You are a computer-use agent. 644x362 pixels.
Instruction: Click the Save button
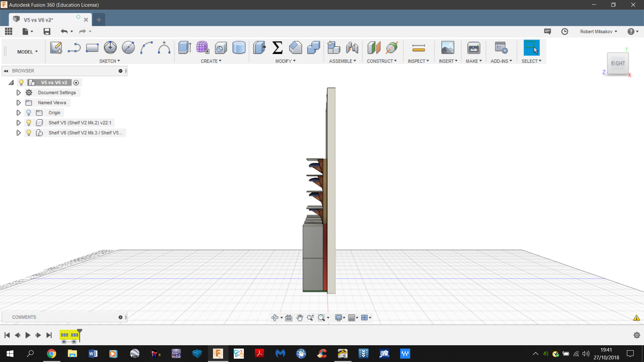[x=47, y=32]
